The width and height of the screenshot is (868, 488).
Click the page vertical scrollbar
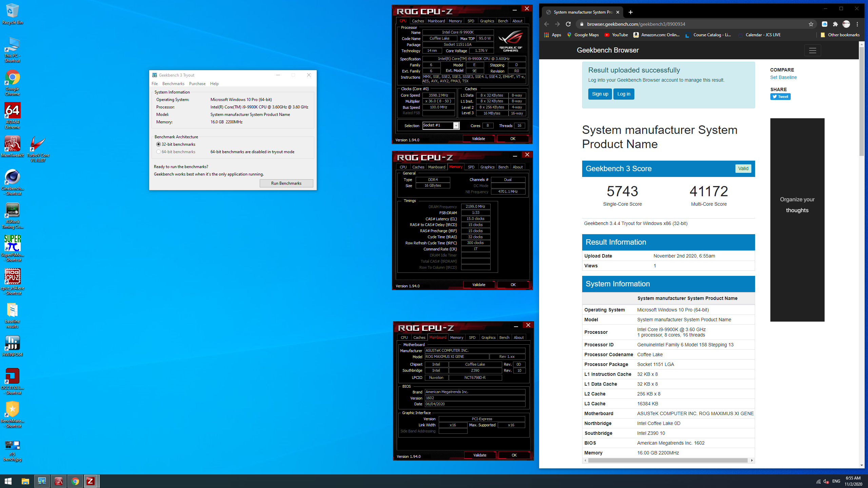pos(862,102)
